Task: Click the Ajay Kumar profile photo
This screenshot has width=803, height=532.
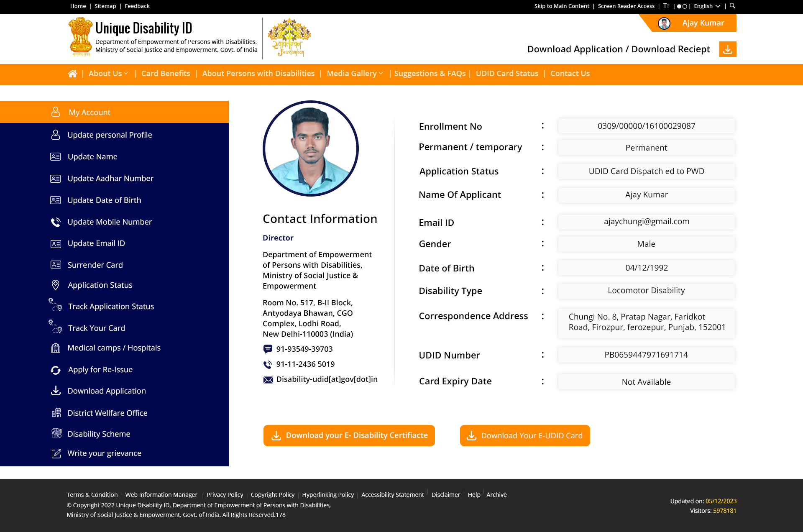Action: pos(310,148)
